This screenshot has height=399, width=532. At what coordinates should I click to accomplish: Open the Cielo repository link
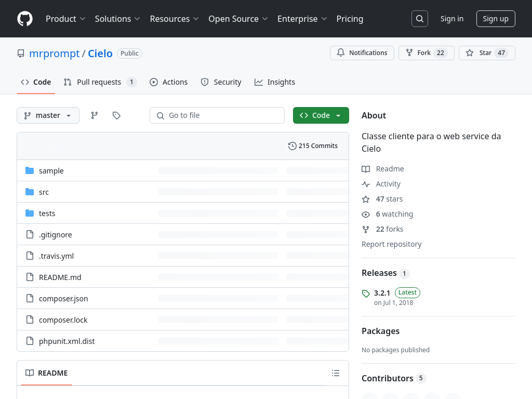[x=100, y=54]
